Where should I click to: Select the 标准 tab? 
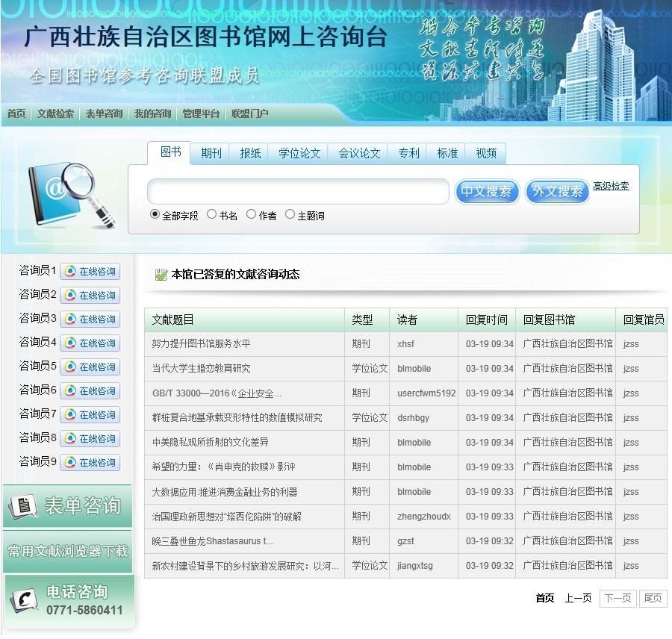[447, 154]
